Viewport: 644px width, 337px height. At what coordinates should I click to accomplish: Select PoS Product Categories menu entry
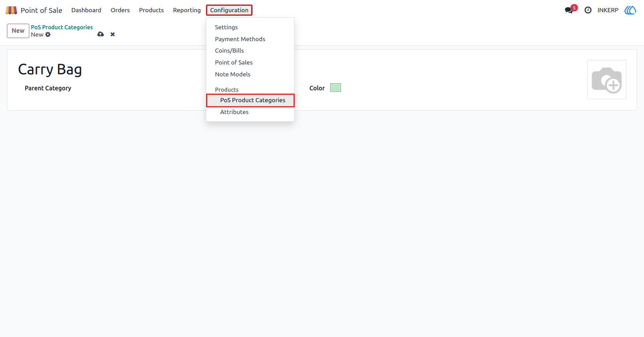point(250,100)
